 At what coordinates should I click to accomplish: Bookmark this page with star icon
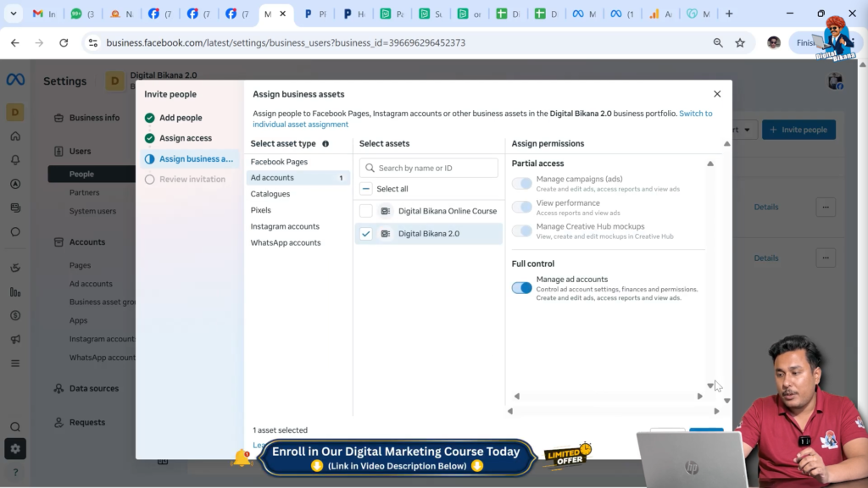(x=740, y=42)
